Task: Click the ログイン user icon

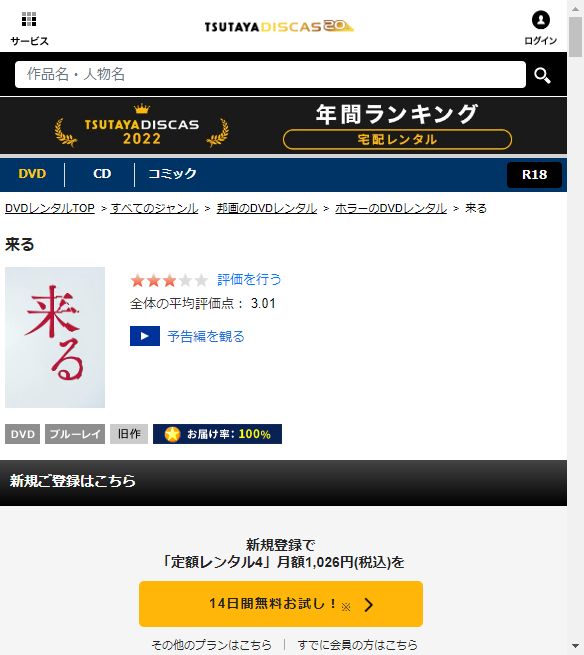Action: tap(541, 20)
